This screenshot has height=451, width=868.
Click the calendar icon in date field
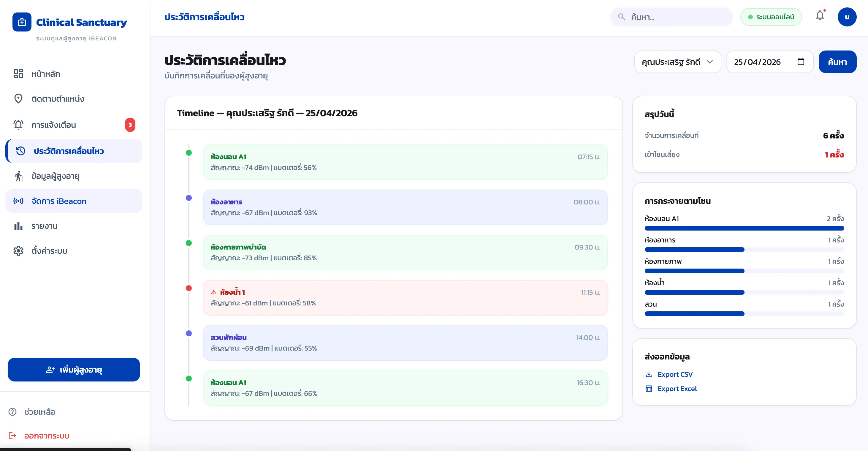(x=801, y=62)
